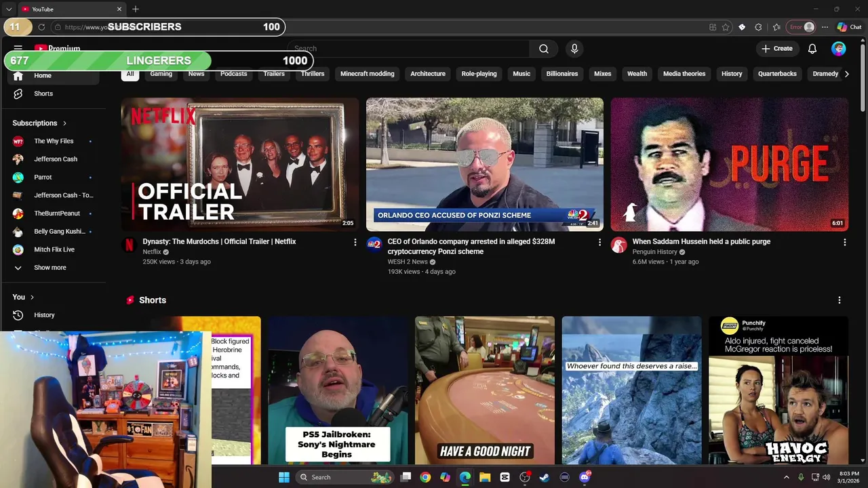Play the PURGE Saddam Hussein thumbnail
The image size is (868, 488).
pos(730,165)
